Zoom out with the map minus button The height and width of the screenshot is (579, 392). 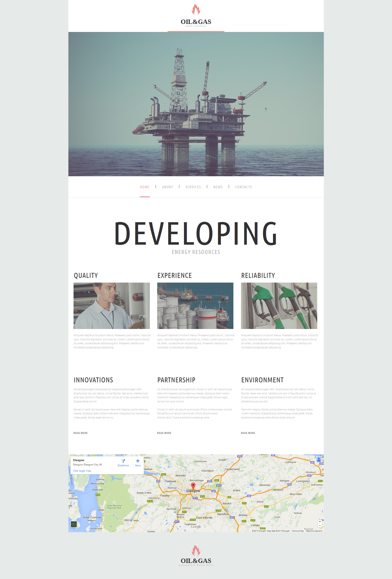pyautogui.click(x=320, y=525)
